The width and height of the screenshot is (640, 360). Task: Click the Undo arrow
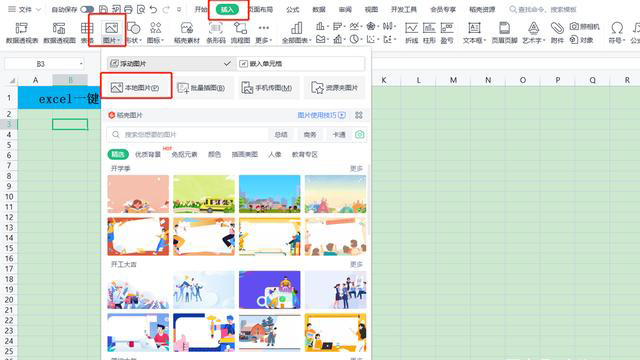click(153, 9)
